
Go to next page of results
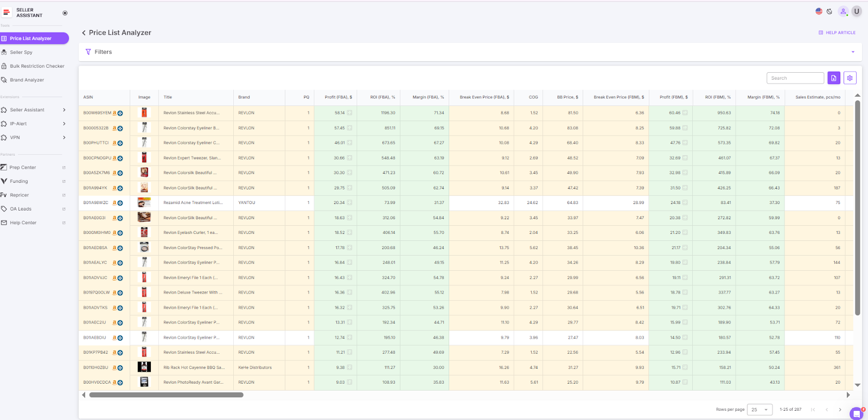click(x=840, y=410)
